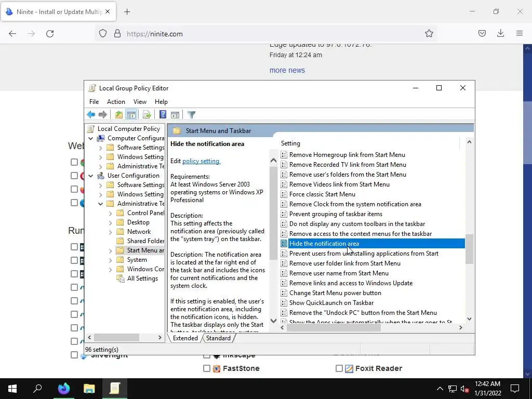The image size is (532, 399).
Task: Check the Foxit Reader checkbox
Action: 339,368
